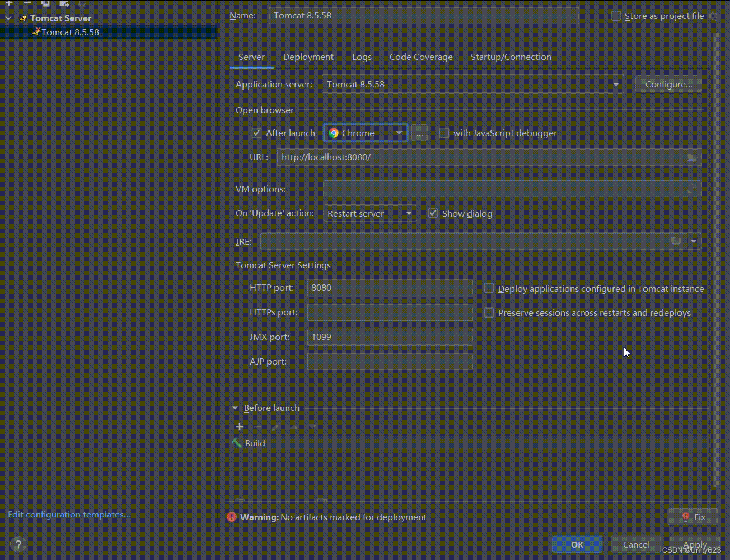This screenshot has height=560, width=730.
Task: Open the On Update action Restart server dropdown
Action: point(409,213)
